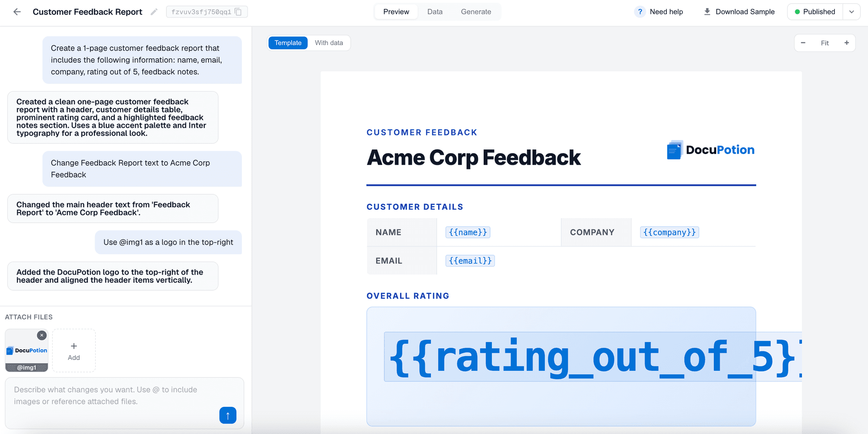Click the 'Change Feedback Report text' message
This screenshot has height=434, width=868.
coord(142,169)
